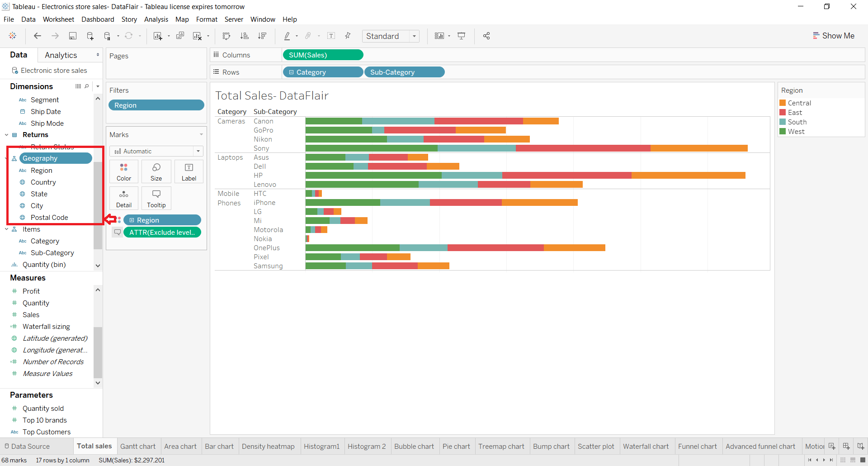
Task: Click the Save workbook icon
Action: pos(73,36)
